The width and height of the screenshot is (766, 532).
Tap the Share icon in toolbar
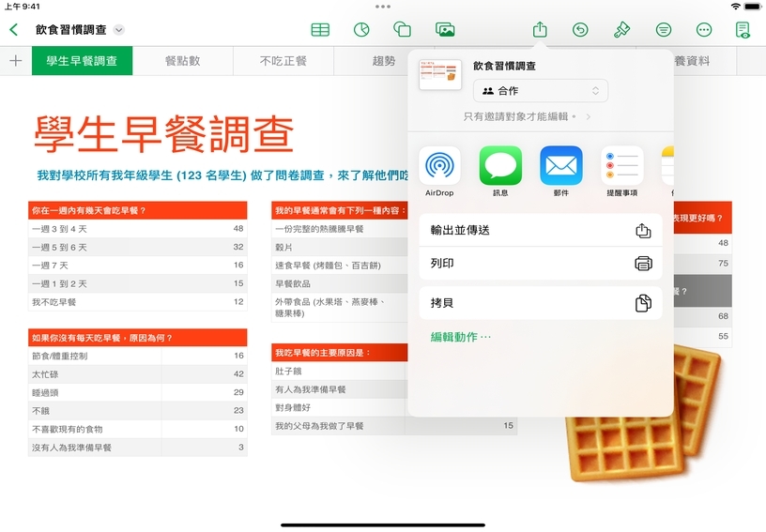point(540,30)
